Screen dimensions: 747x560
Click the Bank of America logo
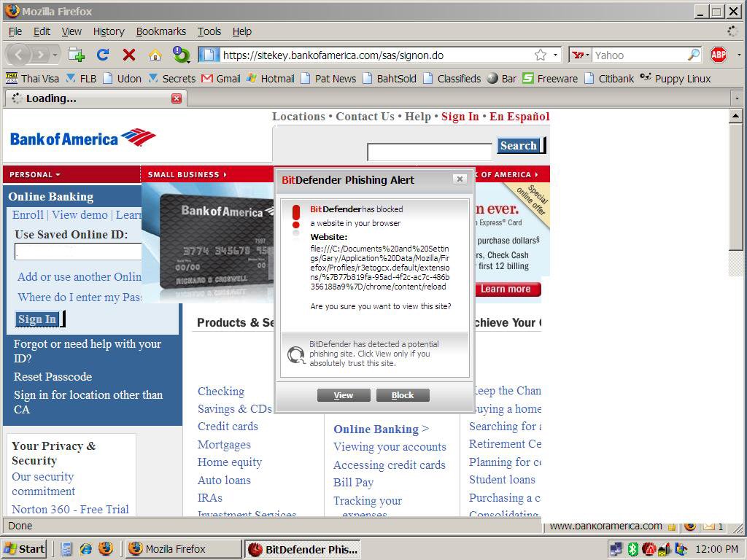[83, 138]
